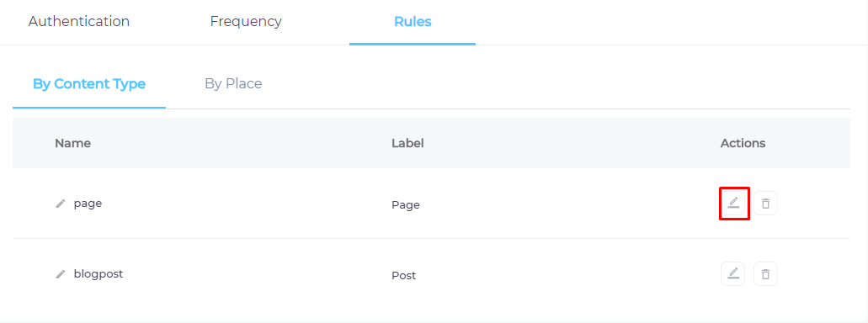Edit the blogpost content type rule
The height and width of the screenshot is (323, 868).
click(x=733, y=273)
